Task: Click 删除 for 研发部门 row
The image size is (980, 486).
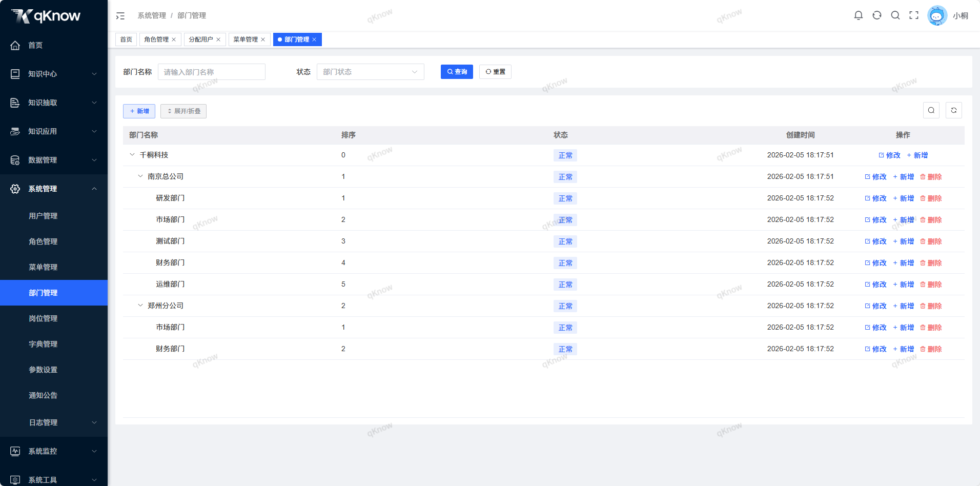Action: click(931, 198)
